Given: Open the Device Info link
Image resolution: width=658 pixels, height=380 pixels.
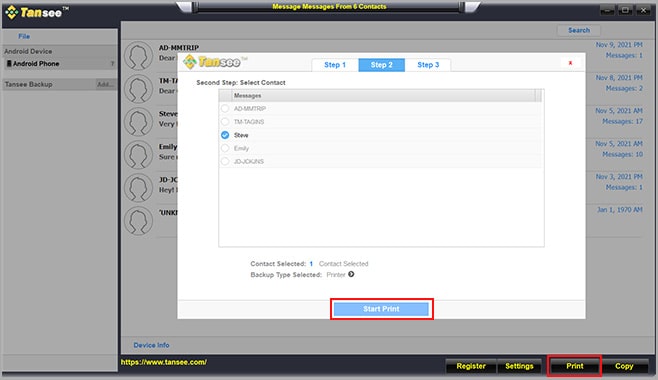Looking at the screenshot, I should 151,345.
